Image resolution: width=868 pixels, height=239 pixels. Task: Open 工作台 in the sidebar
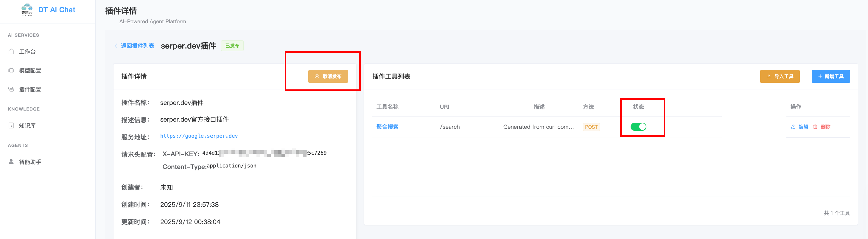point(27,52)
